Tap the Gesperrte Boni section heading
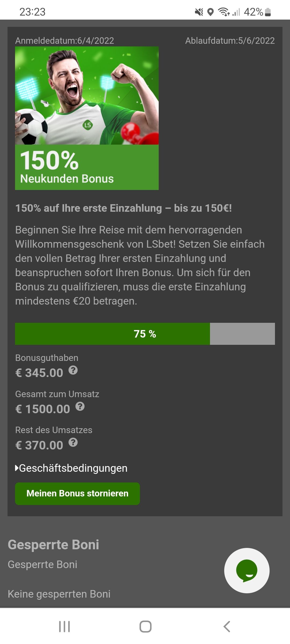290x644 pixels. [53, 545]
